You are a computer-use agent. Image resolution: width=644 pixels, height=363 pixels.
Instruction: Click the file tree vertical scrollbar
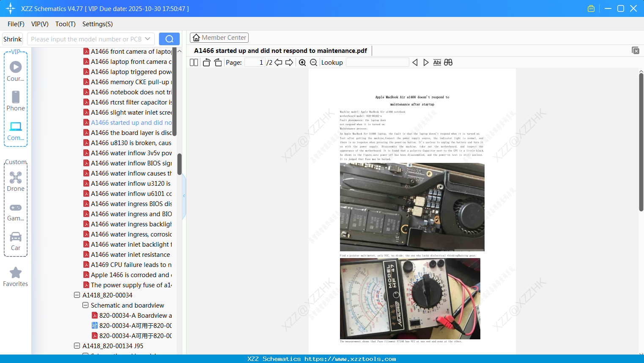(179, 164)
